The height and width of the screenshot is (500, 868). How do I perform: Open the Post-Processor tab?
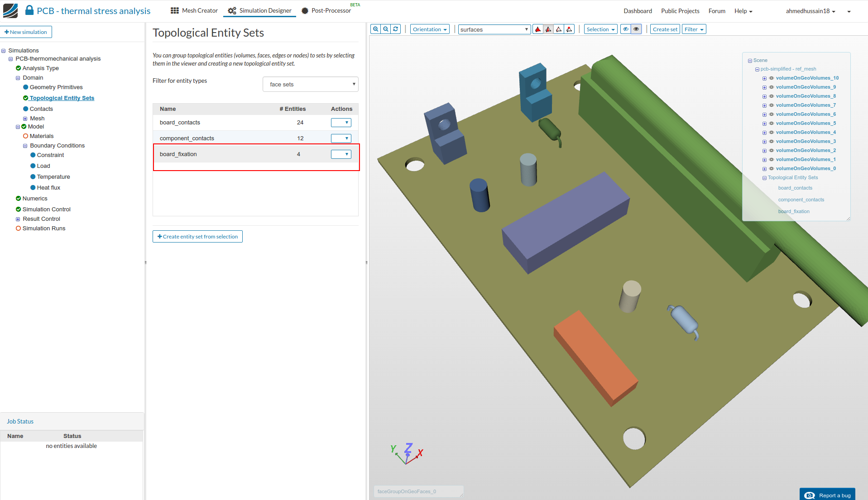click(326, 11)
